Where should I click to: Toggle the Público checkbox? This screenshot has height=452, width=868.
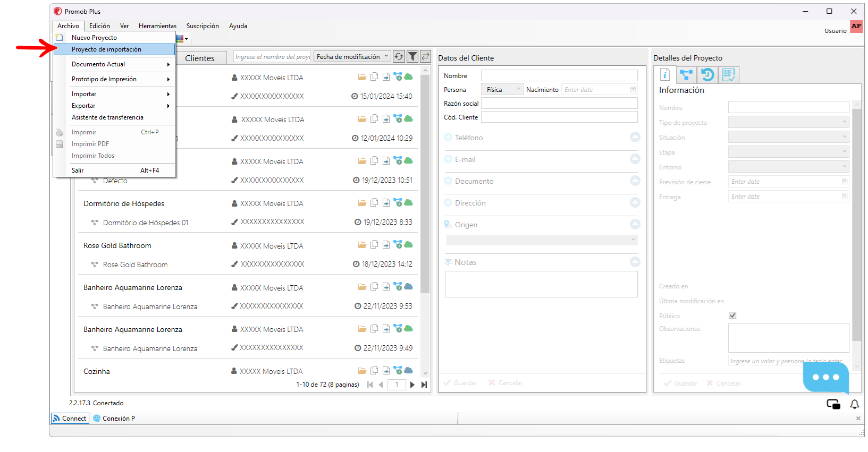pos(732,315)
